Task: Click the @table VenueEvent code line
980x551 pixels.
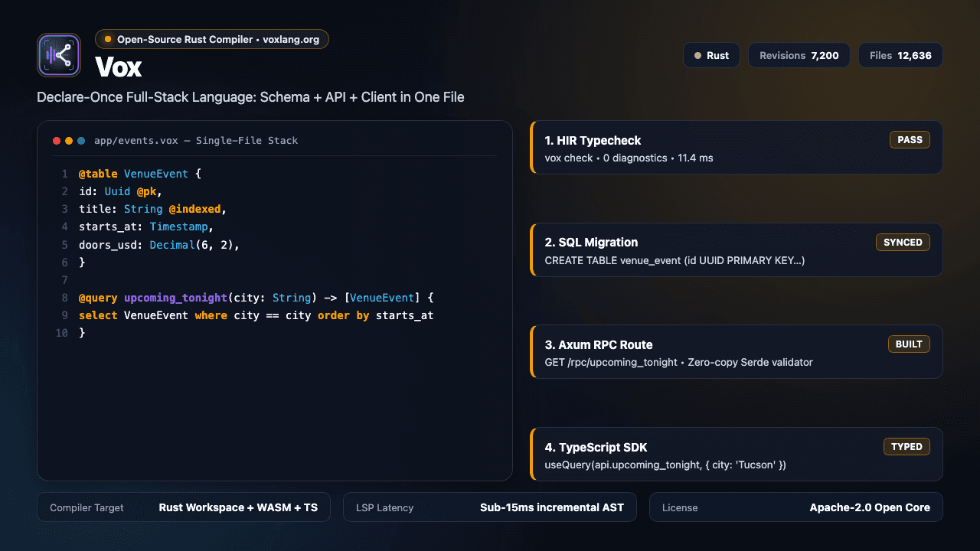Action: coord(140,174)
